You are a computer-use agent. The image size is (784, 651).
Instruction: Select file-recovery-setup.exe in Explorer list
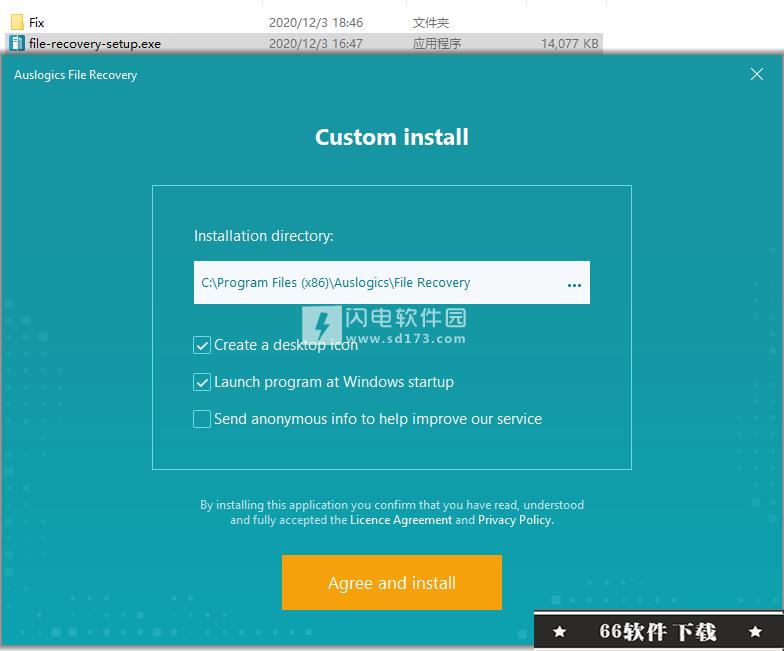click(304, 44)
